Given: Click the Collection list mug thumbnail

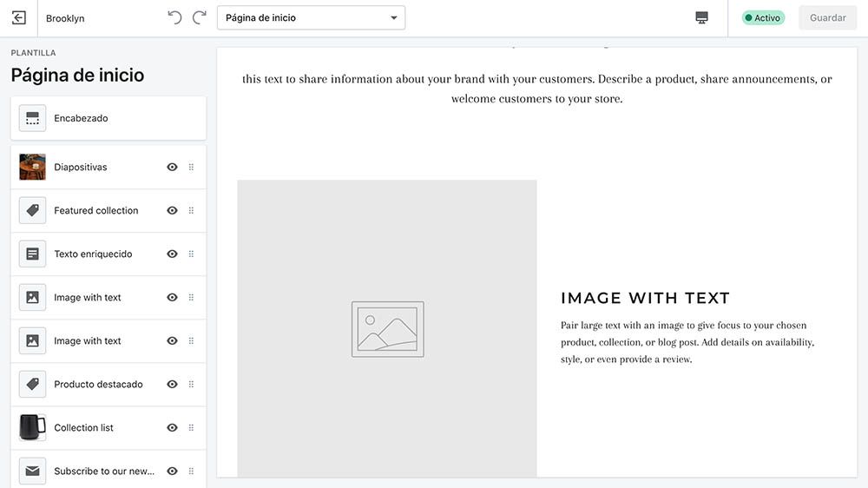Looking at the screenshot, I should tap(33, 427).
